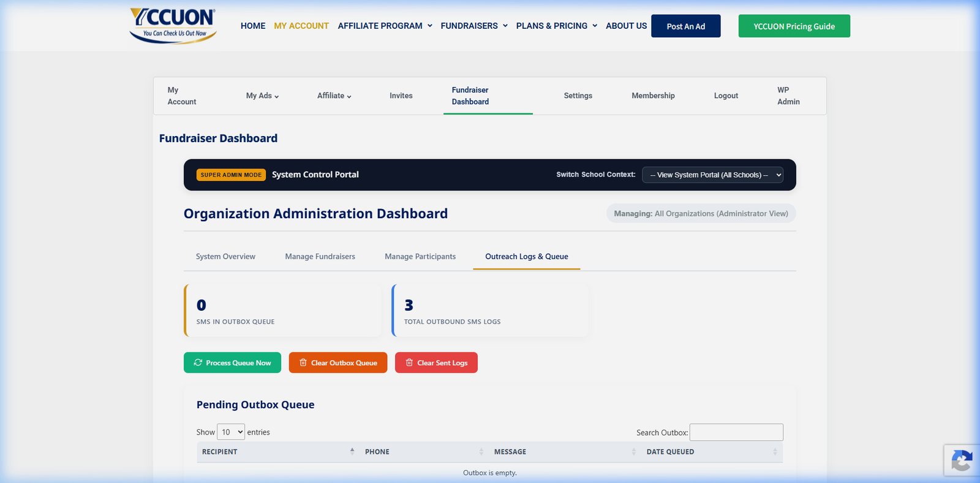This screenshot has width=980, height=483.
Task: Go to the HOME nav item
Action: [x=253, y=26]
